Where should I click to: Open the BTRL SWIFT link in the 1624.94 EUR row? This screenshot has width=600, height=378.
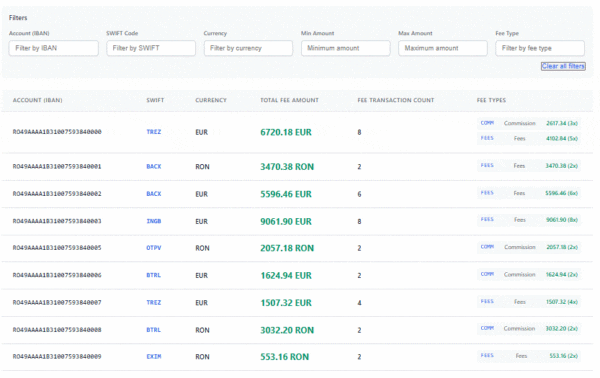click(153, 275)
